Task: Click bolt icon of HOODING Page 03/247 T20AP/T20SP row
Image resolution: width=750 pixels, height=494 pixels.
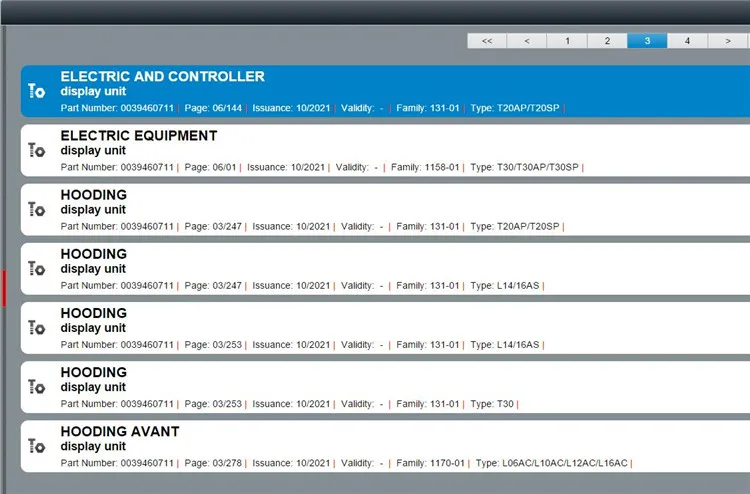Action: tap(36, 209)
